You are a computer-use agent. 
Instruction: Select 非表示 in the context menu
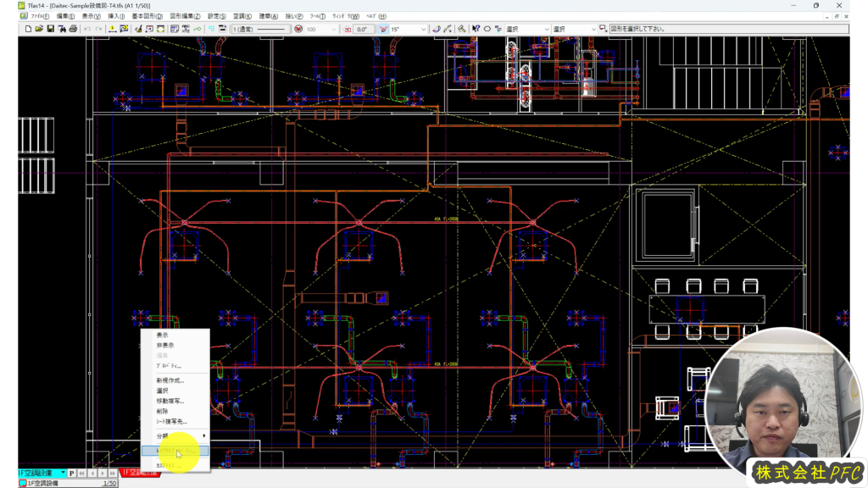coord(165,346)
